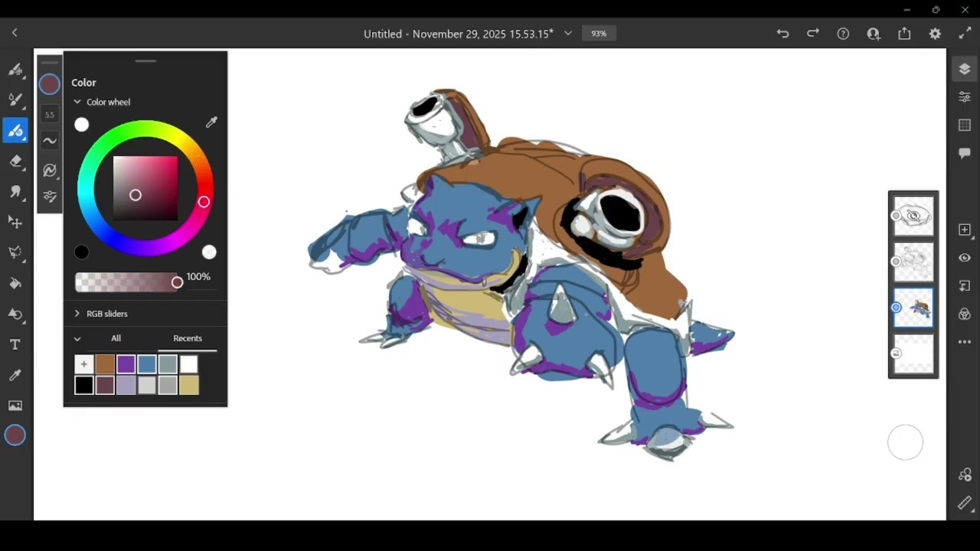The width and height of the screenshot is (980, 551).
Task: Open the invite collaborators profile icon
Action: tap(874, 34)
